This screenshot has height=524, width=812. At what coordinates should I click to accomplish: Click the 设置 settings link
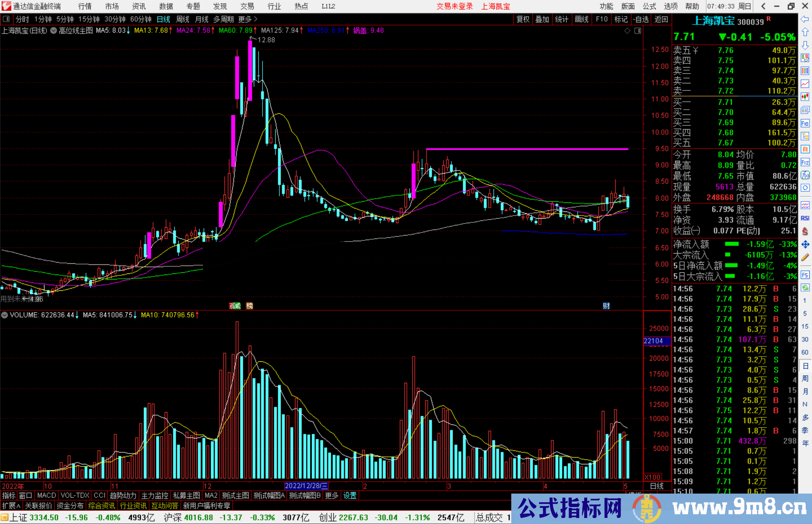(x=350, y=496)
